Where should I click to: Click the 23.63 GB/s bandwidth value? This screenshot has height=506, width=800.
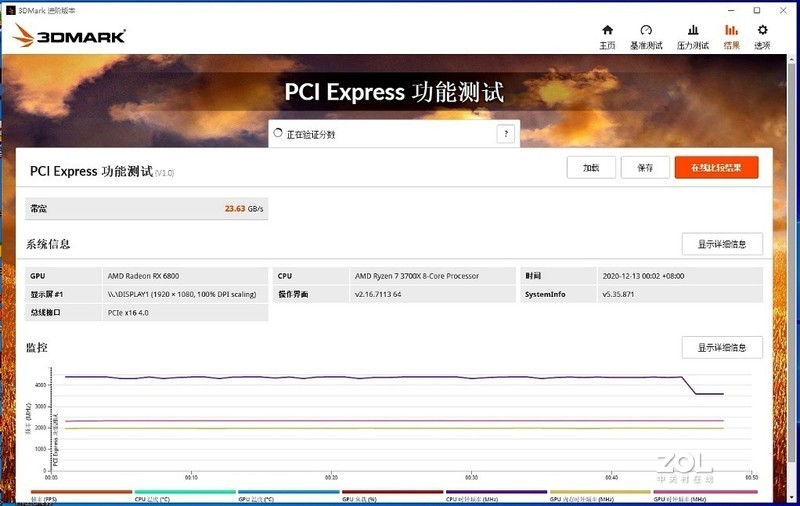(x=244, y=209)
